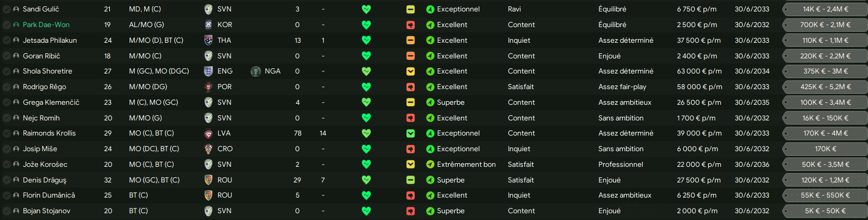The height and width of the screenshot is (220, 868).
Task: Click the Croatia flag badge next to CRO
Action: (208, 149)
